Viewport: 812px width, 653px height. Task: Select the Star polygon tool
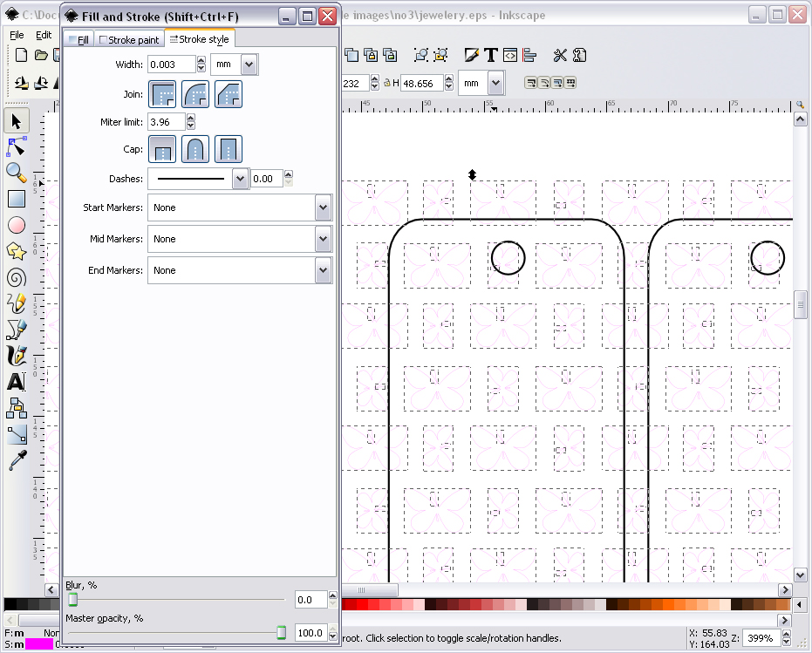point(17,252)
